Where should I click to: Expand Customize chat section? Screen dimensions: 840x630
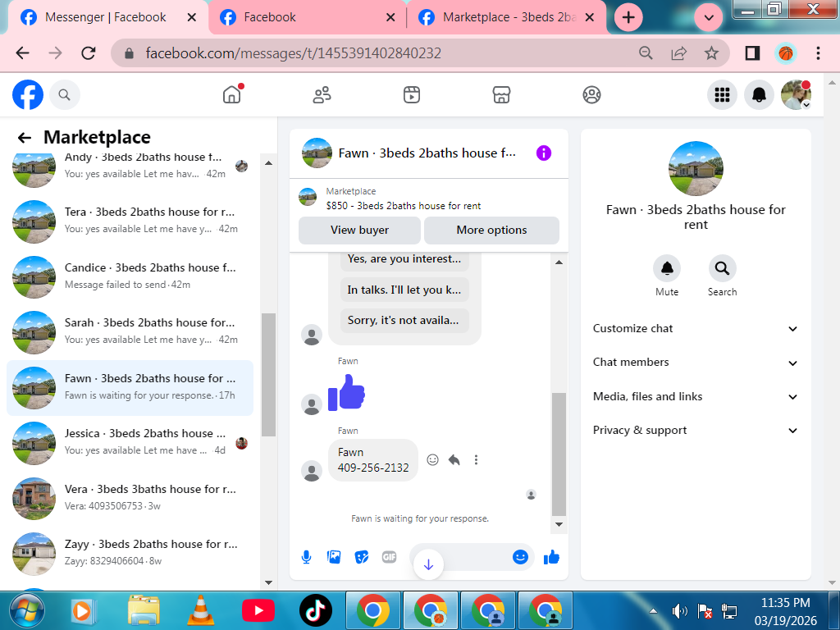click(696, 329)
